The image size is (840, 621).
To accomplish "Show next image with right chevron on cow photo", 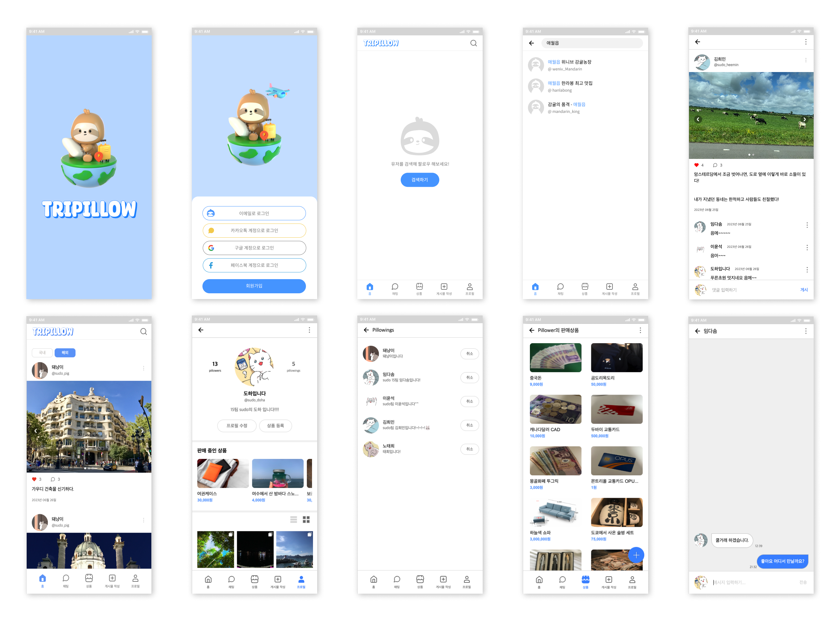I will 804,120.
